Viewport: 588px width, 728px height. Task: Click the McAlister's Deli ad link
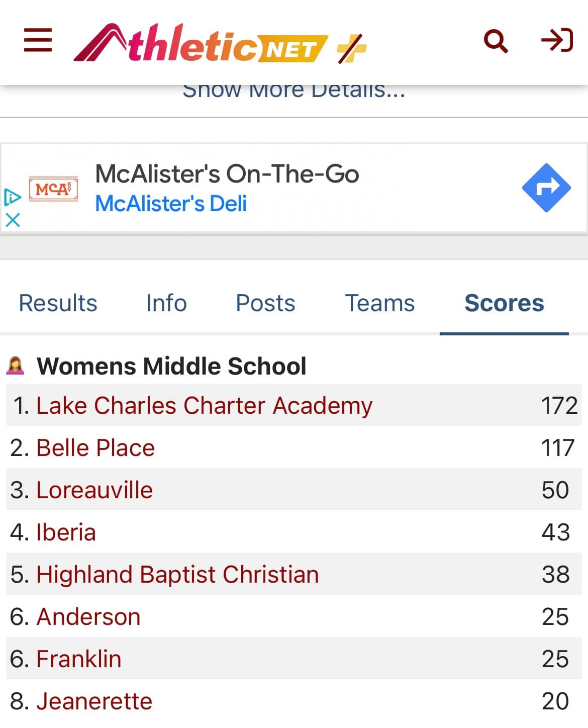[171, 204]
